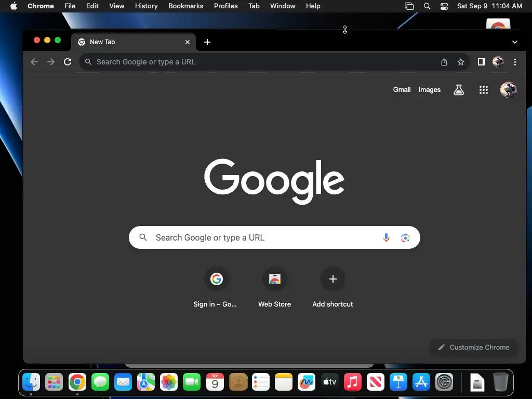The image size is (532, 399).
Task: Click Customize Chrome button
Action: tap(474, 347)
